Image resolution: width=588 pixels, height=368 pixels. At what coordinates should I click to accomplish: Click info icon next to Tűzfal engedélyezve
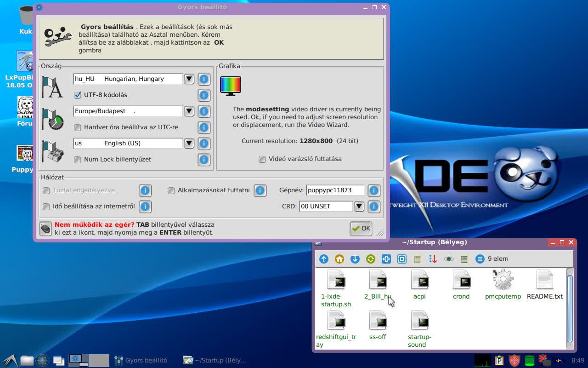coord(145,190)
